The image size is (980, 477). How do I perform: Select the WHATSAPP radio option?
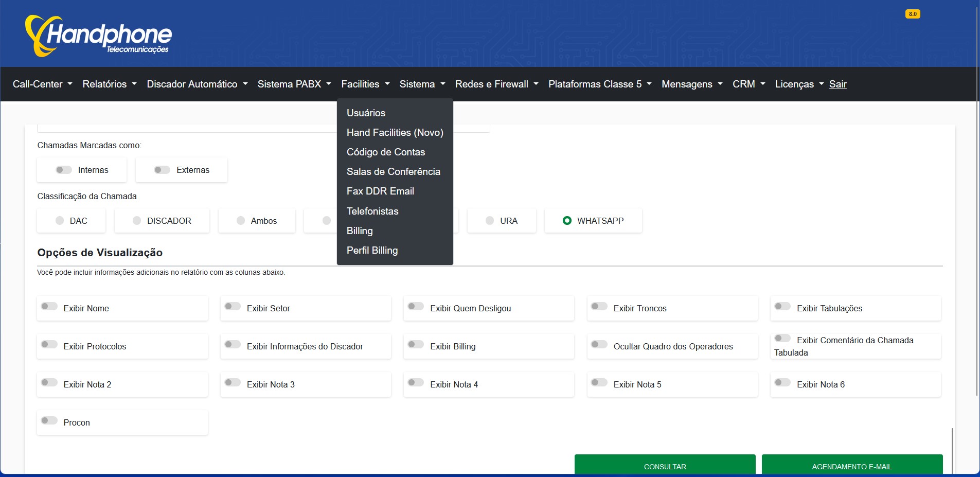tap(567, 221)
